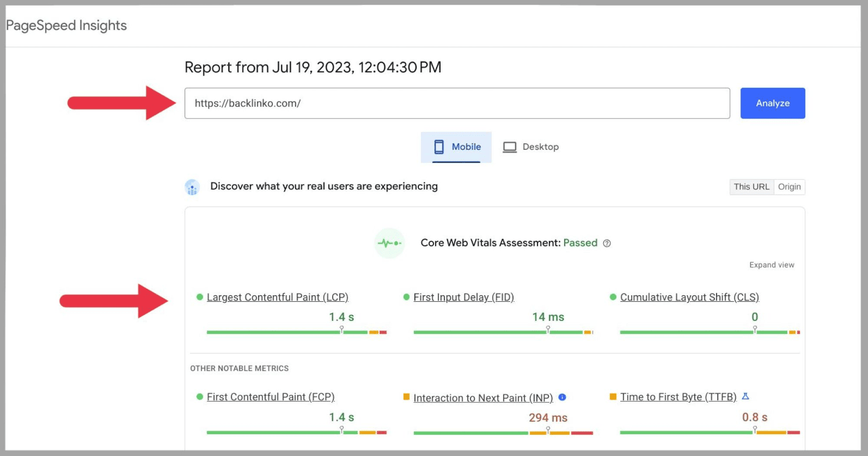The height and width of the screenshot is (456, 868).
Task: Open First Input Delay (FID) link
Action: click(x=463, y=297)
